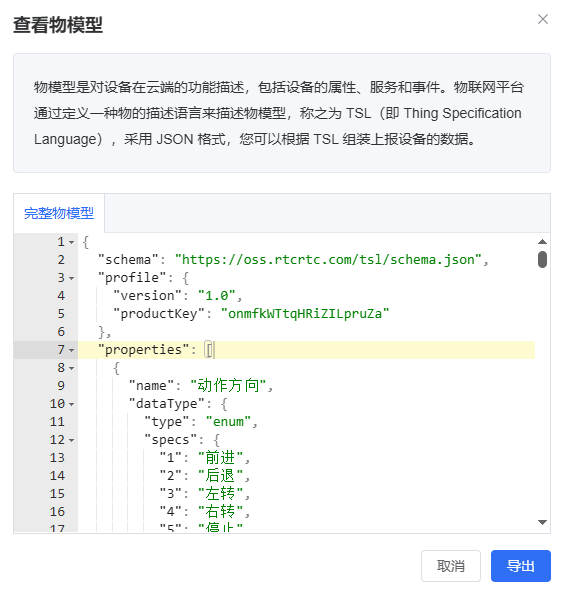Collapse the "profile" block at line 3

coord(71,278)
